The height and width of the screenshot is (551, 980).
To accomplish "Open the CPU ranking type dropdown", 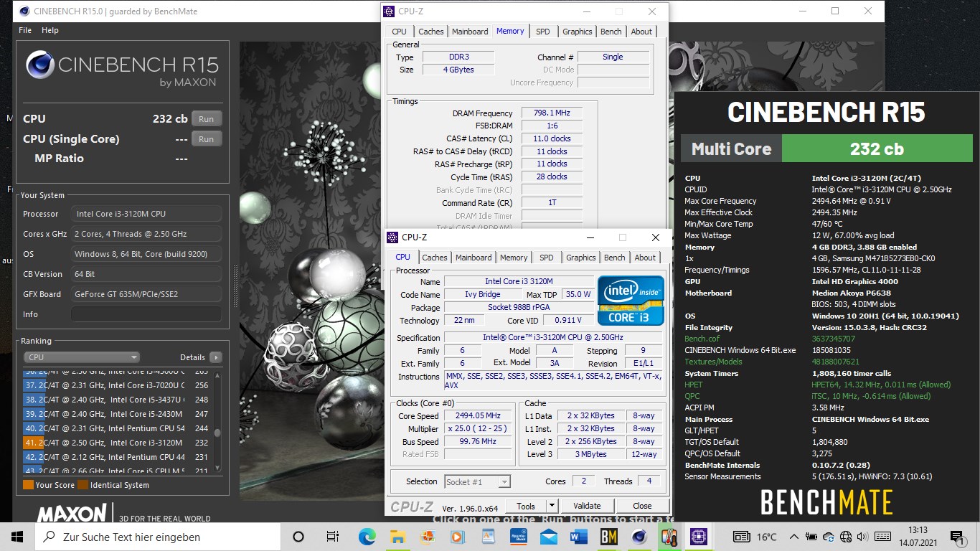I will 82,357.
